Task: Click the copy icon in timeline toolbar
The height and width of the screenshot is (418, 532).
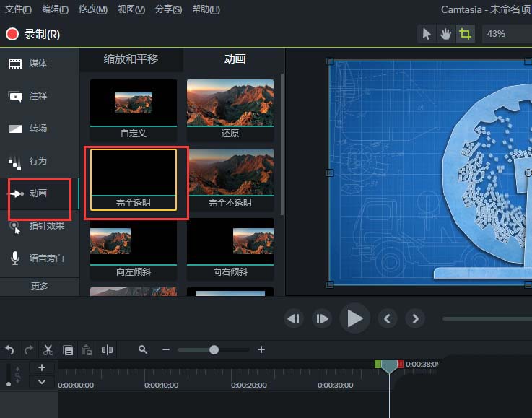Action: (68, 350)
